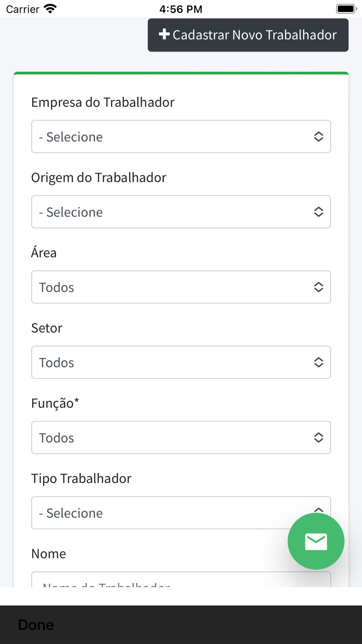
Task: Open the Função dropdown showing Todos
Action: coord(174,438)
